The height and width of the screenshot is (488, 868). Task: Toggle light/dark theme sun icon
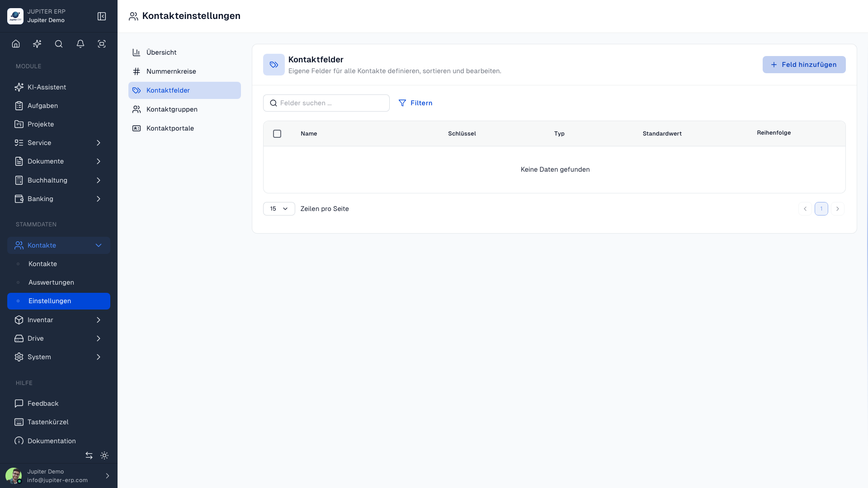[x=104, y=455]
